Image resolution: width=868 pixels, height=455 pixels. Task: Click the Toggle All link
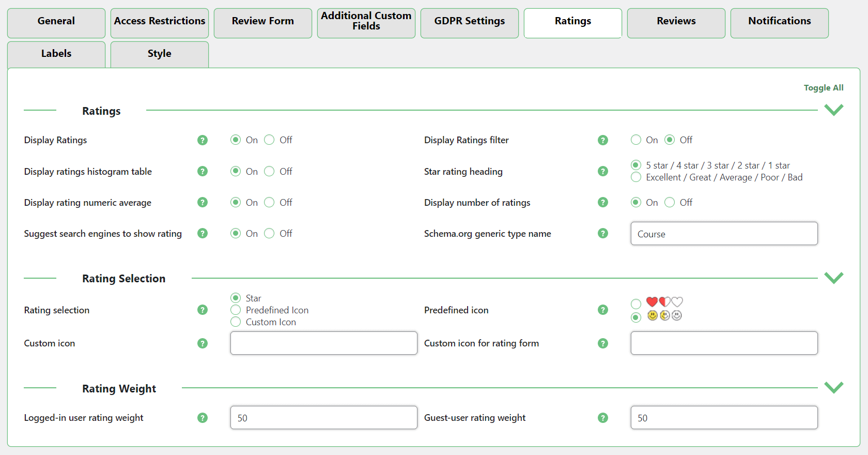click(x=823, y=88)
